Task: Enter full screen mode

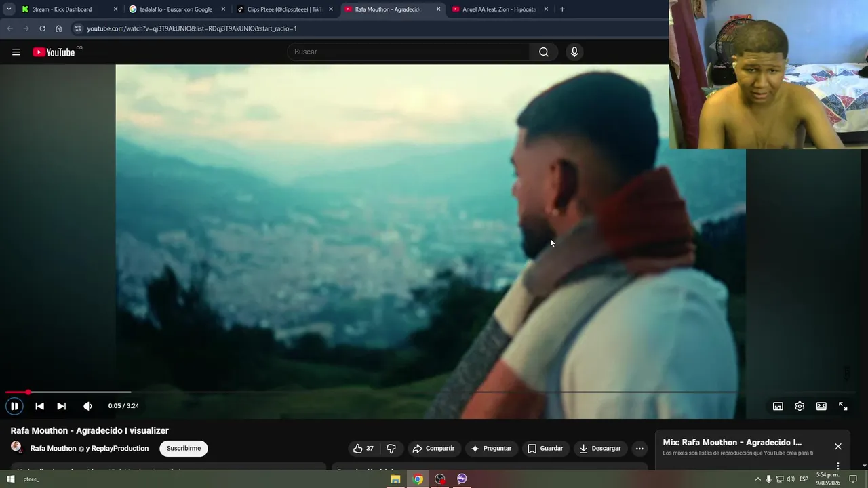Action: (843, 406)
